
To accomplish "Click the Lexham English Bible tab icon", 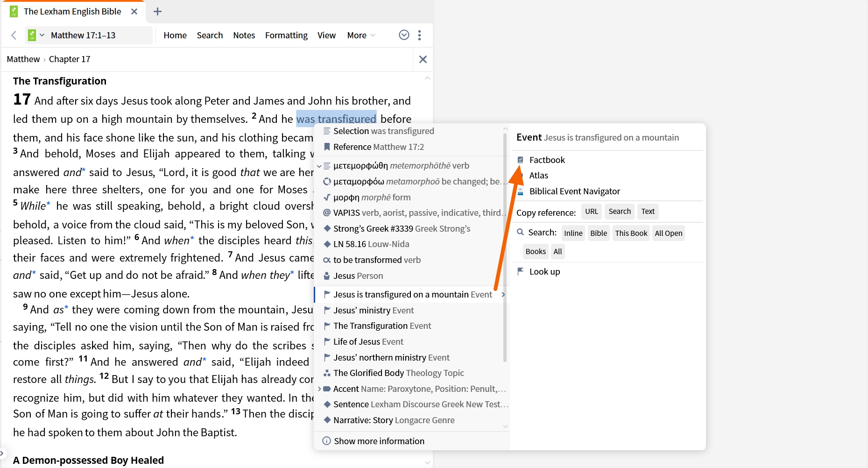I will pos(14,11).
